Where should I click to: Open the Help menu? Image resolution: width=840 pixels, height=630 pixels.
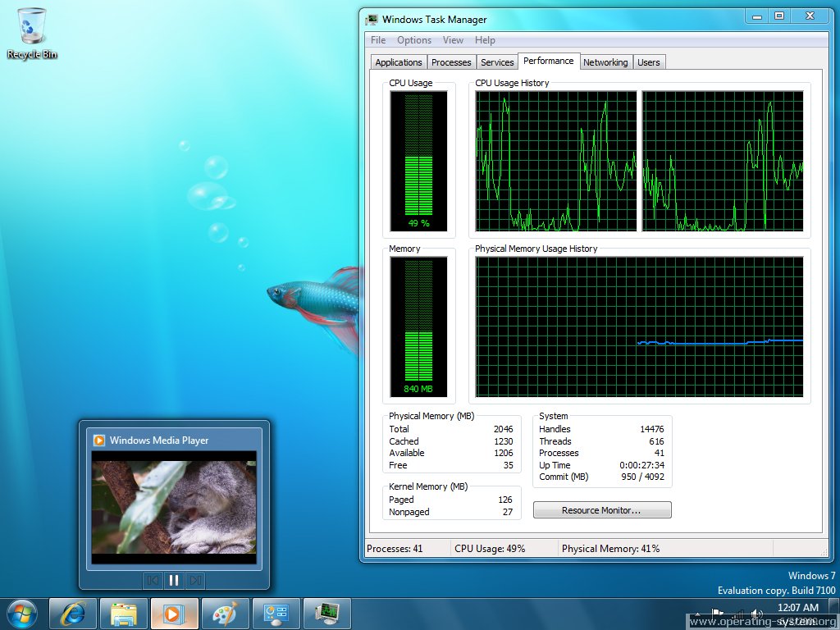click(485, 40)
